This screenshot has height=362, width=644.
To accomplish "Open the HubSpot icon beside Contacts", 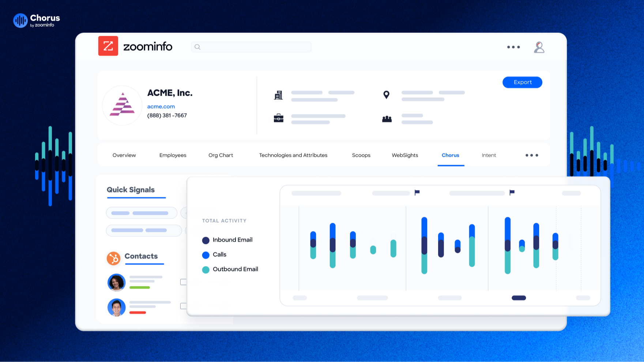I will [x=114, y=258].
